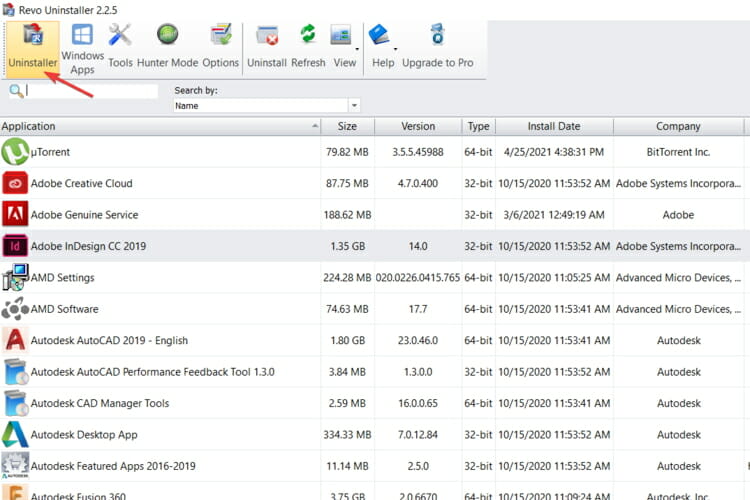Image resolution: width=750 pixels, height=500 pixels.
Task: Activate Hunter Mode
Action: [x=167, y=48]
